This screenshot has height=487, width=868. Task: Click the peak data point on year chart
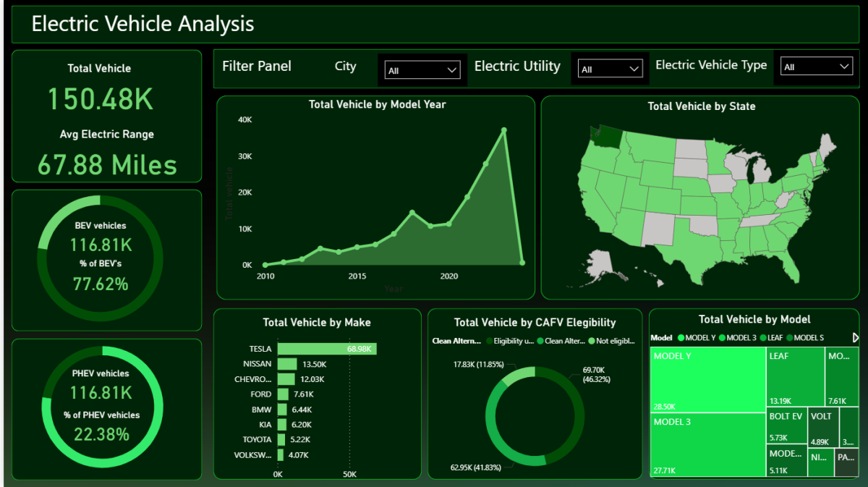point(504,130)
